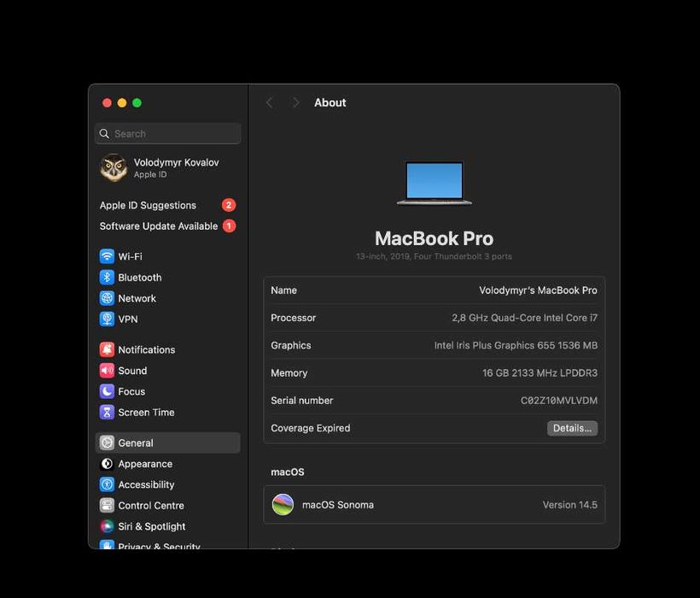Click the green fullscreen window button
Image resolution: width=700 pixels, height=598 pixels.
point(137,103)
